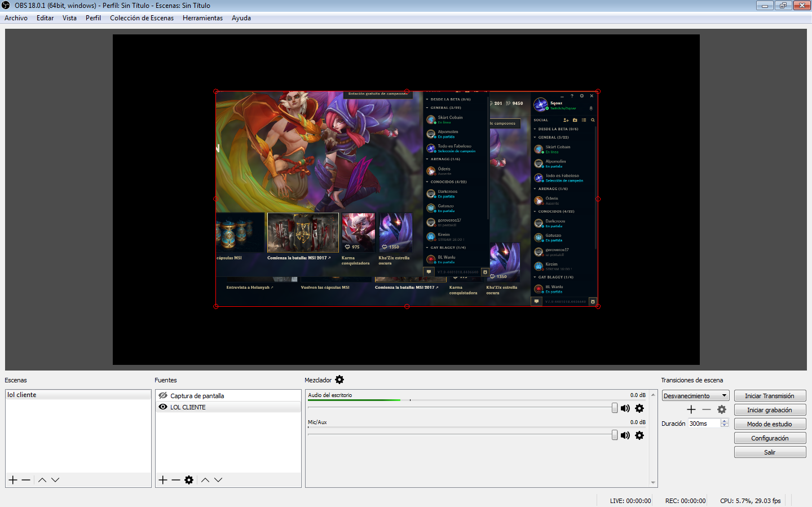Open Mezclador settings gear icon
812x507 pixels.
(x=339, y=380)
